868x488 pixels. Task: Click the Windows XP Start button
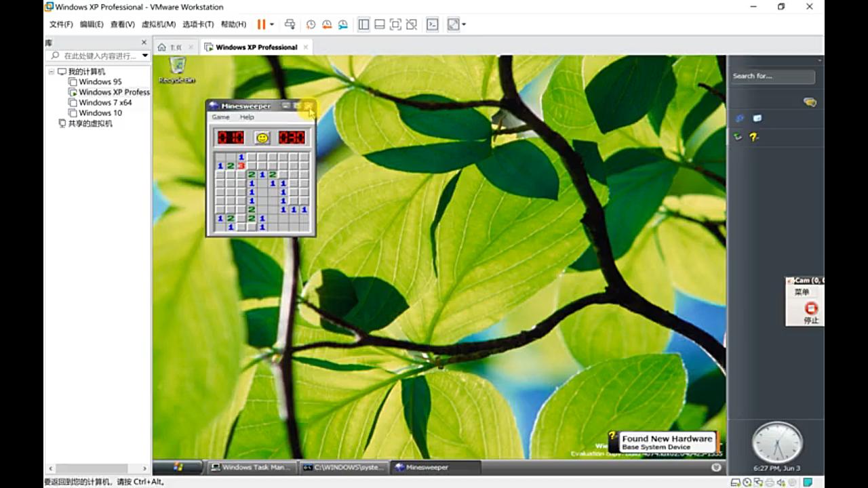pos(178,467)
